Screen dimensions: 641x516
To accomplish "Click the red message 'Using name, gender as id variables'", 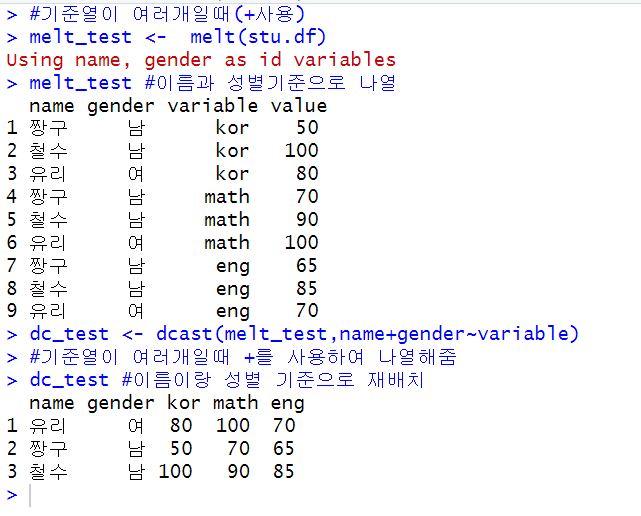I will coord(201,60).
